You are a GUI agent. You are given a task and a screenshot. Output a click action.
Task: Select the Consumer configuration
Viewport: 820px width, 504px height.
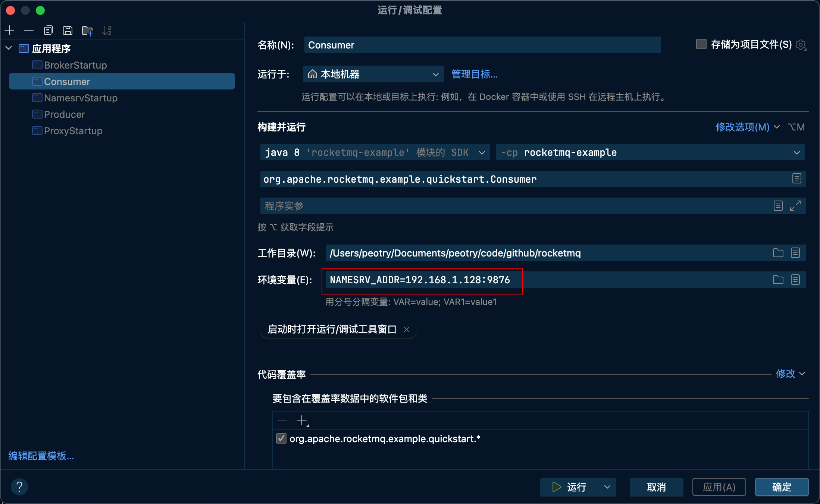[122, 81]
